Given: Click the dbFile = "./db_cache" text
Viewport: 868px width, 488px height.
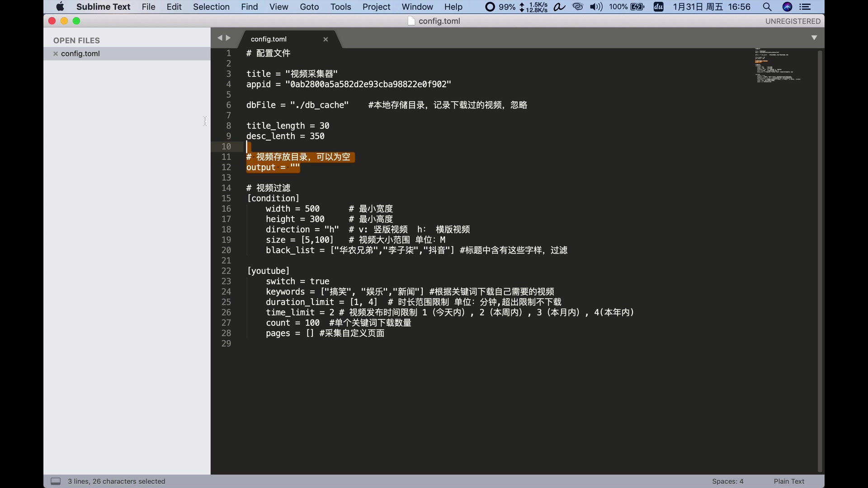Looking at the screenshot, I should pos(297,105).
